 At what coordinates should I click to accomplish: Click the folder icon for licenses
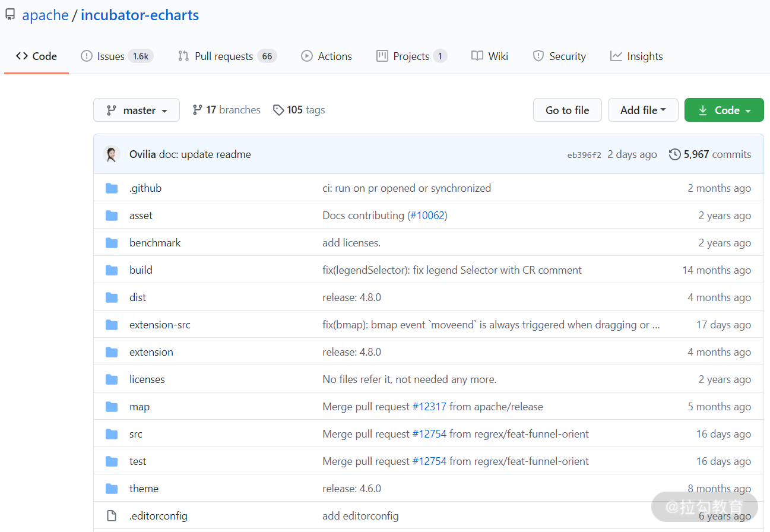tap(112, 379)
